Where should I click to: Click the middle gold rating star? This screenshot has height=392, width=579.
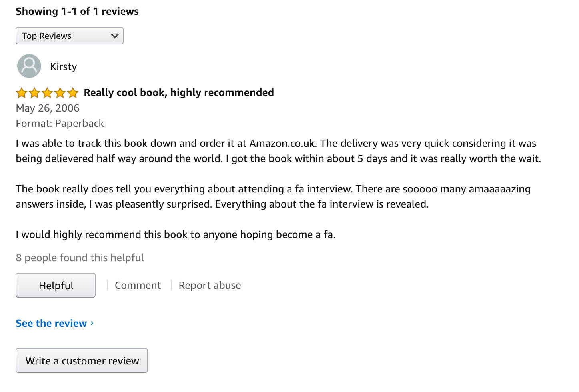(47, 93)
